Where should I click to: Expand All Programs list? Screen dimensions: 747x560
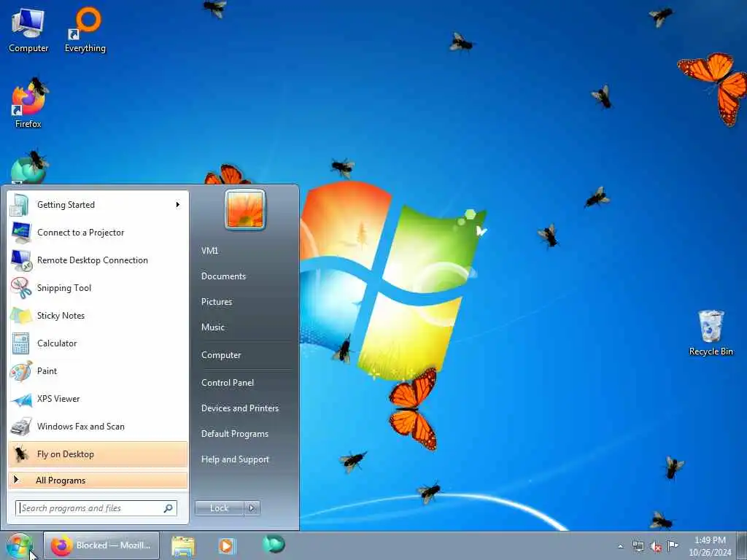click(x=98, y=481)
